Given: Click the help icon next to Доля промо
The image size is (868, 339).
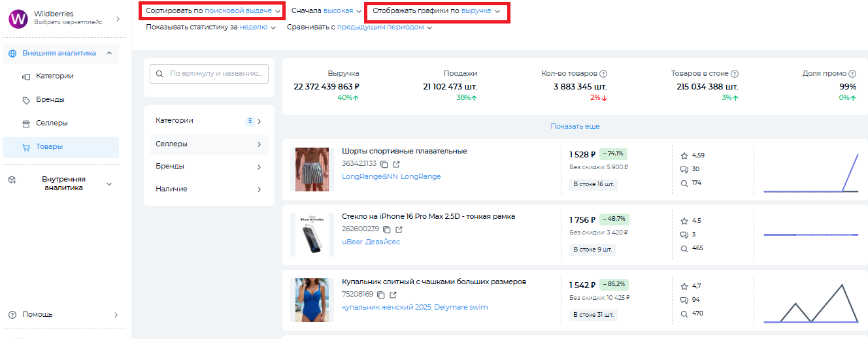Looking at the screenshot, I should click(x=852, y=74).
